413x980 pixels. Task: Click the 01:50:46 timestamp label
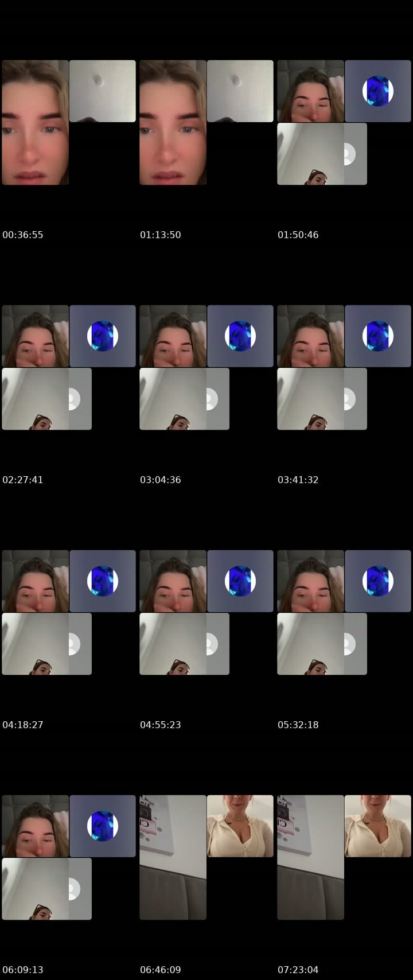[x=298, y=235]
